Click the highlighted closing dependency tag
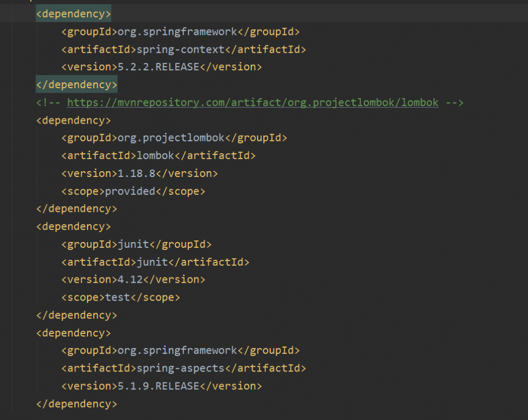This screenshot has width=528, height=420. point(77,85)
